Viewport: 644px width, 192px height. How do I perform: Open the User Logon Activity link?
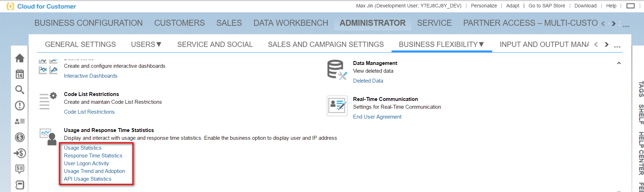[87, 163]
